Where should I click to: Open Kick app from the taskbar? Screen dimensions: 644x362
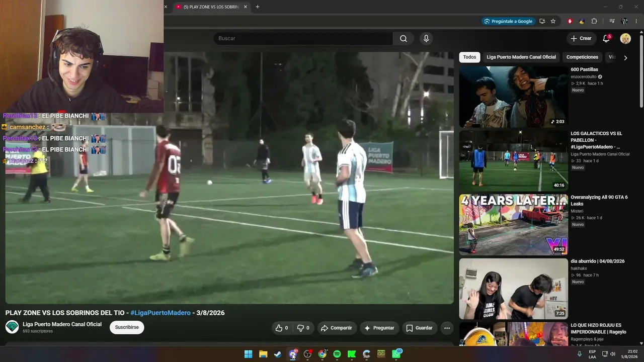point(352,354)
